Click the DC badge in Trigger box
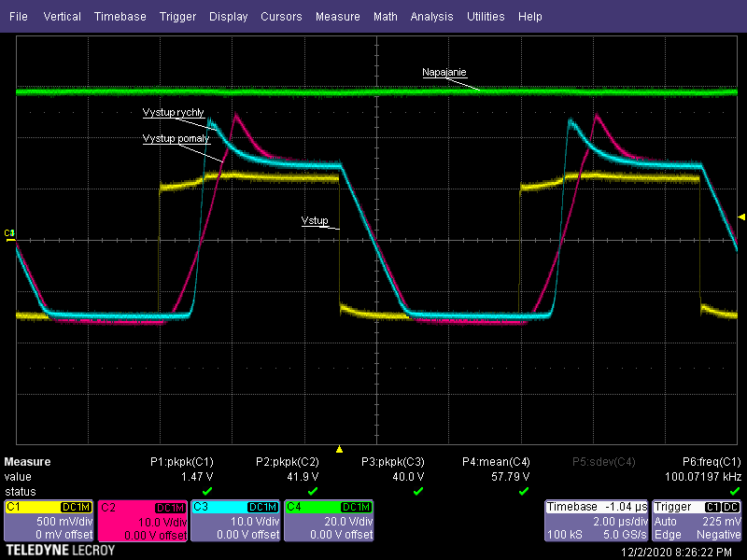747x560 pixels. [731, 507]
